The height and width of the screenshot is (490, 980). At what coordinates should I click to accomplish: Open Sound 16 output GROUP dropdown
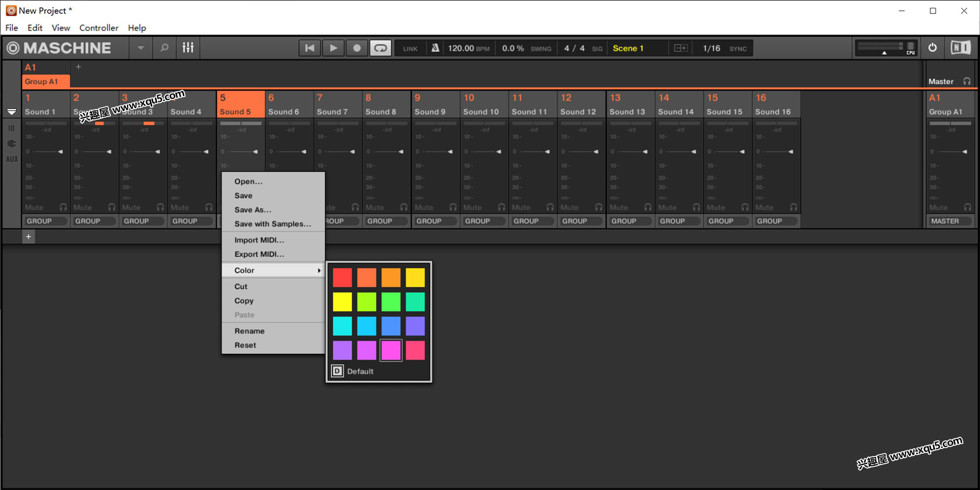click(x=776, y=221)
